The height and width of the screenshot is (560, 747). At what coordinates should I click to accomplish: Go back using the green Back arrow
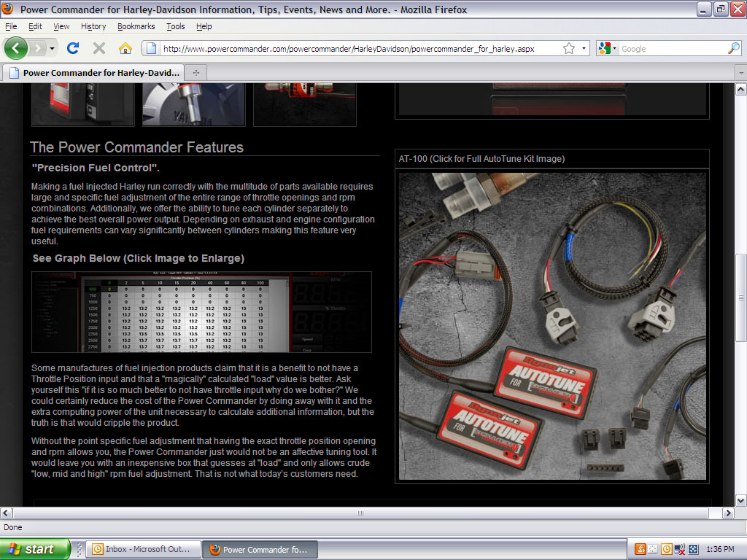point(16,48)
